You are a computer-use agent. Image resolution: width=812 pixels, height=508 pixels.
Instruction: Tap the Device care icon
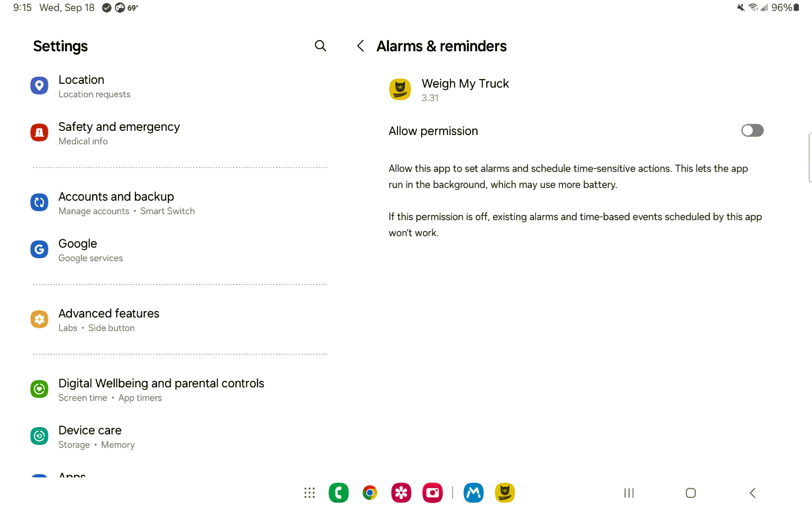pos(39,436)
